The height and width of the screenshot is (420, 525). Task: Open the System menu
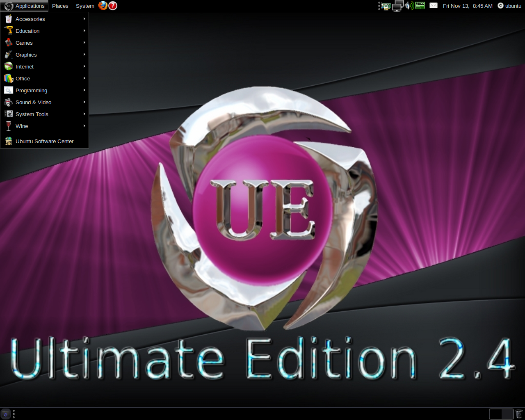85,6
